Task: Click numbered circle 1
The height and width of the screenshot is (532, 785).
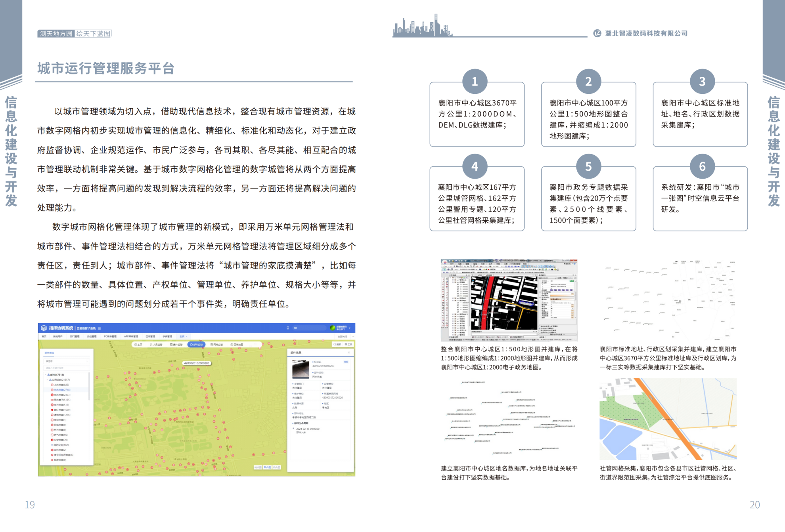Action: click(475, 82)
